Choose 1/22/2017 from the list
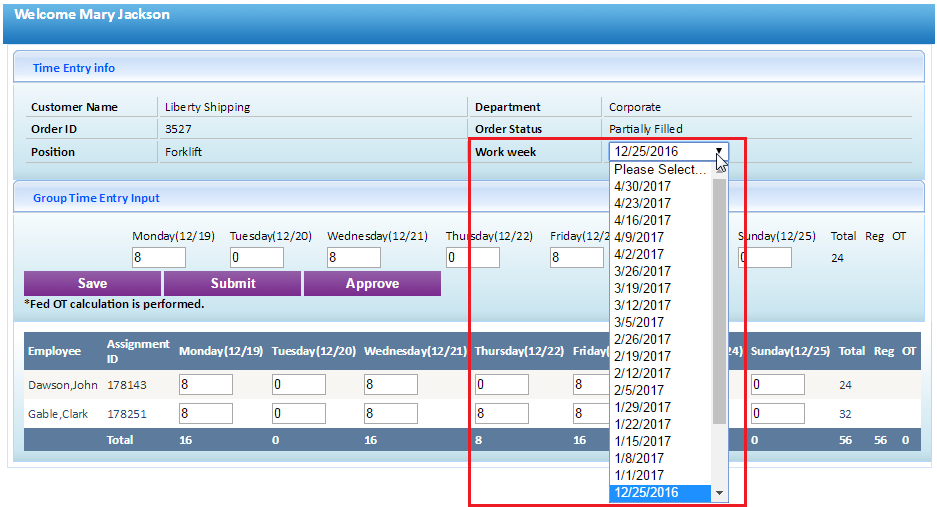The image size is (937, 507). [x=660, y=424]
